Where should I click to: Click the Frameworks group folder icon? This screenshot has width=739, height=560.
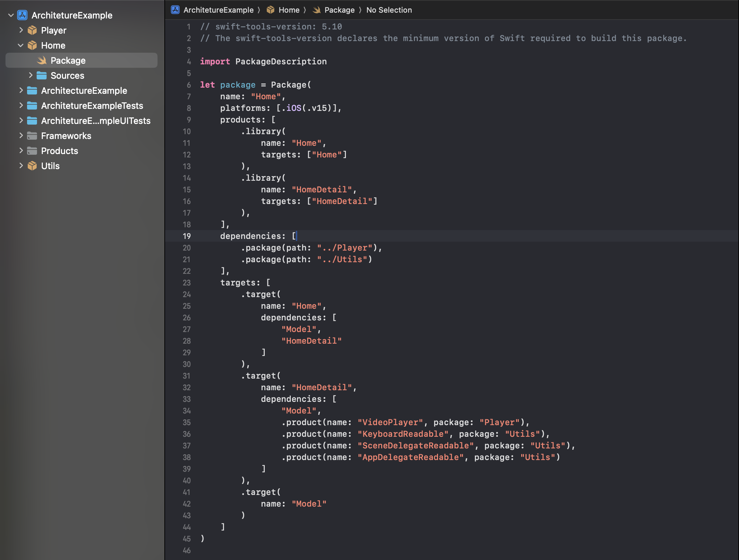point(32,136)
